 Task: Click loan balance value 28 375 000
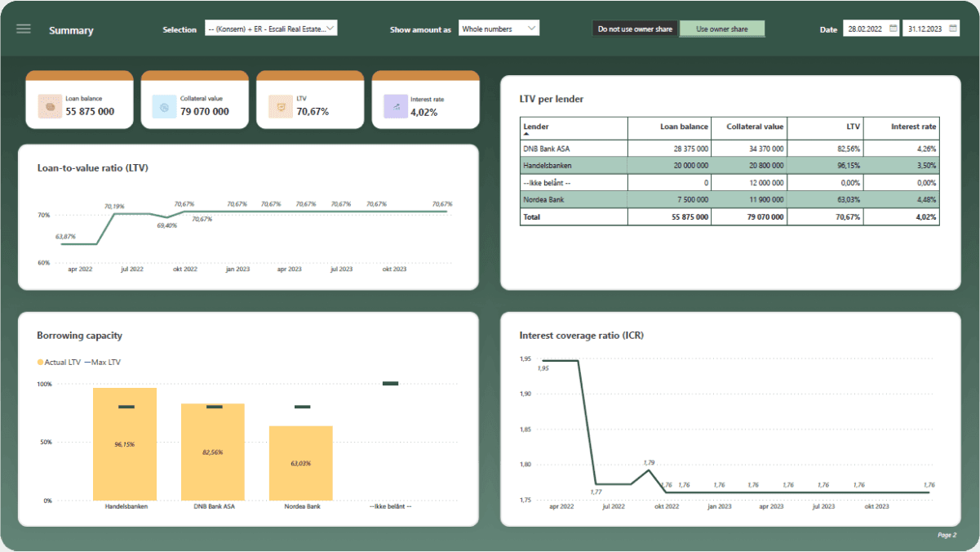691,149
